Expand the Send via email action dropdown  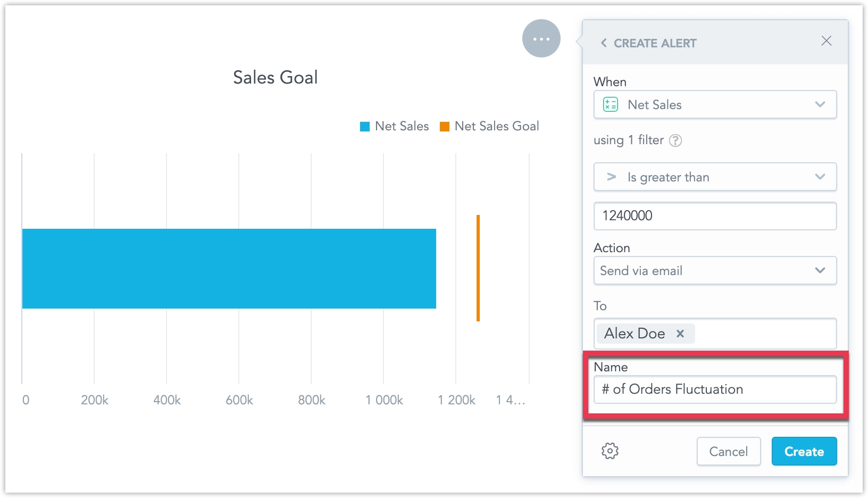click(x=820, y=270)
